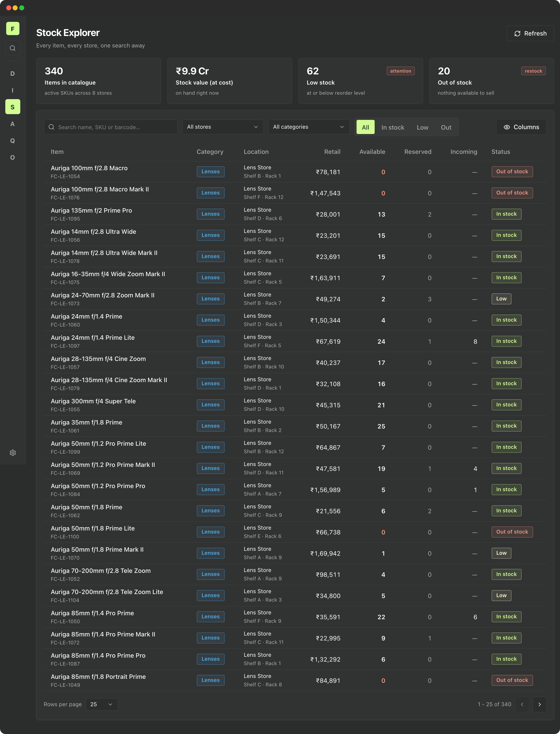Open the All stores dropdown
The width and height of the screenshot is (560, 734).
[223, 127]
